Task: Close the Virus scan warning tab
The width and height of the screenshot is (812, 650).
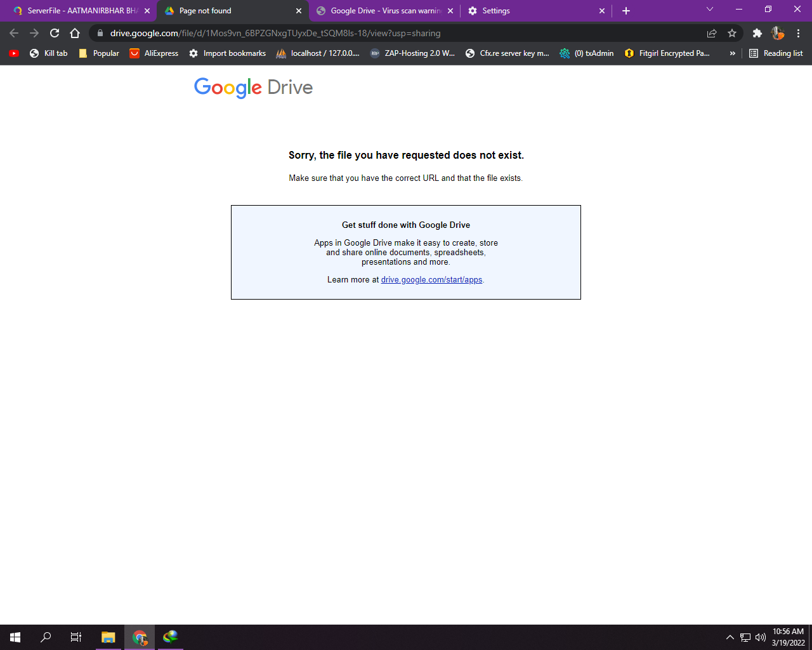Action: (x=450, y=11)
